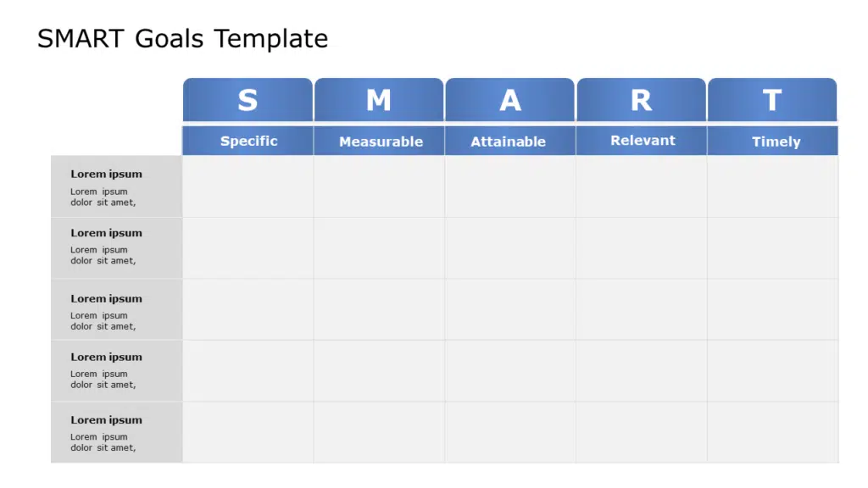
Task: Select the first row 'Lorem ipsum' heading
Action: click(x=106, y=175)
